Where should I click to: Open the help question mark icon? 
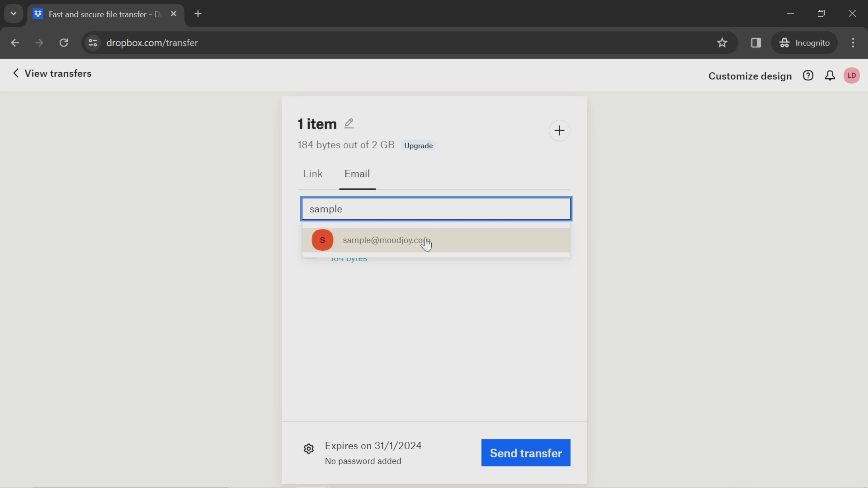click(x=808, y=75)
